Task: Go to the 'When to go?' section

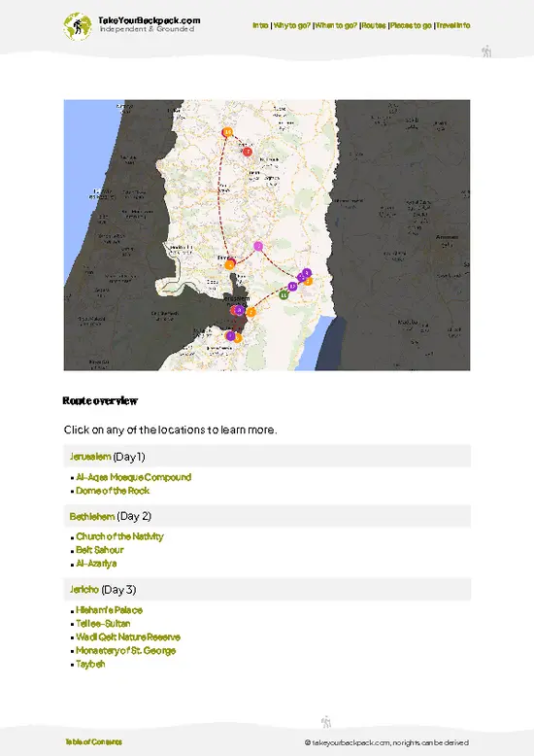Action: [336, 25]
